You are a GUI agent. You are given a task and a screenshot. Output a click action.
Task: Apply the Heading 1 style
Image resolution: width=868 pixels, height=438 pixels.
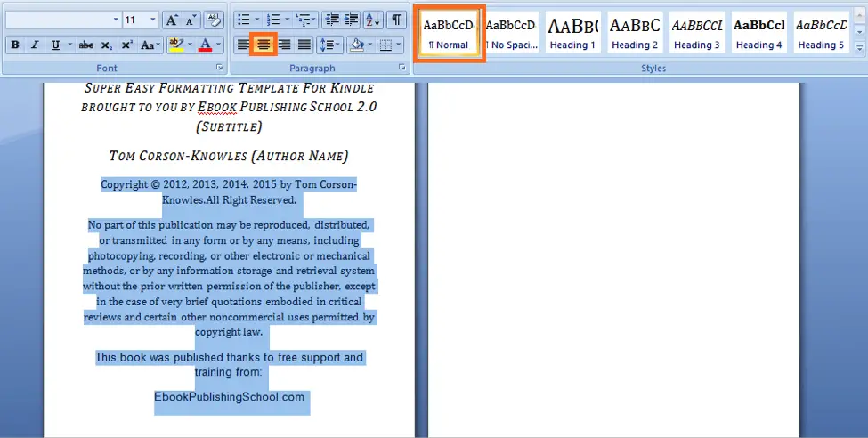coord(573,33)
